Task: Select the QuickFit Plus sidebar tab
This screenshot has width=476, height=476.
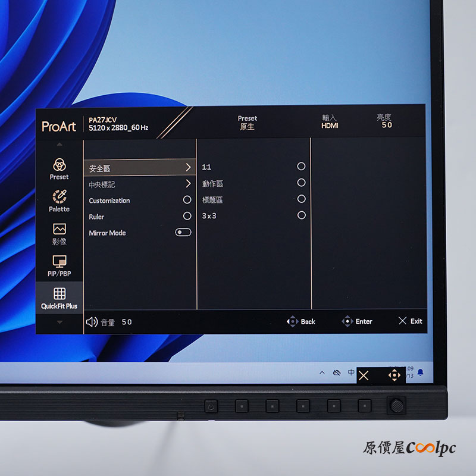Action: pos(59,299)
